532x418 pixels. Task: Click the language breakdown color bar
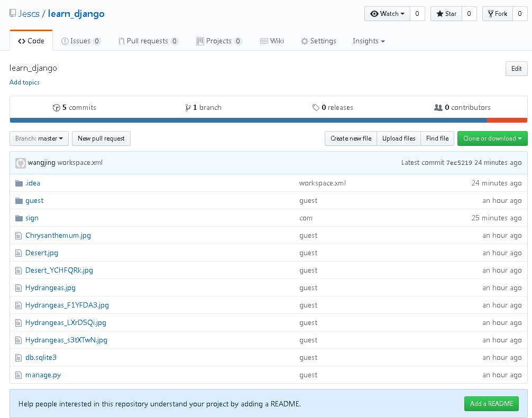(x=268, y=120)
